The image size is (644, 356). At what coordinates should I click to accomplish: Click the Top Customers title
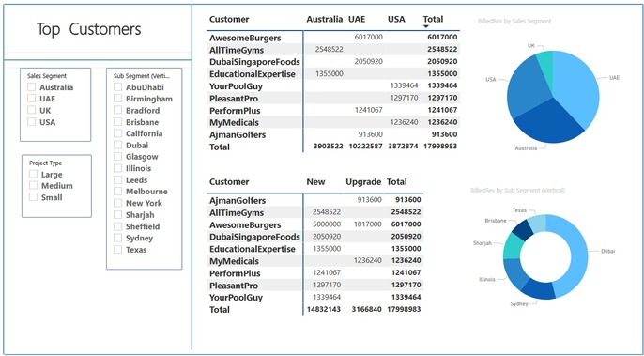click(x=88, y=29)
